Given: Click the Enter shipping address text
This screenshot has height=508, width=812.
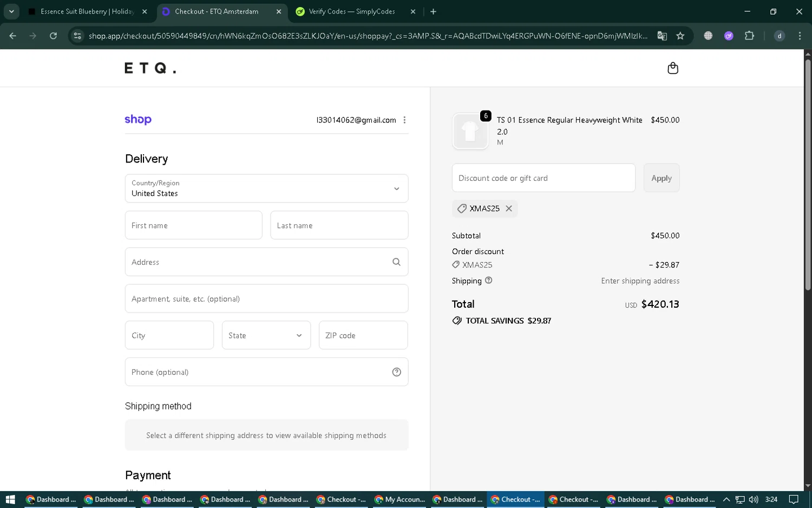Looking at the screenshot, I should point(640,281).
